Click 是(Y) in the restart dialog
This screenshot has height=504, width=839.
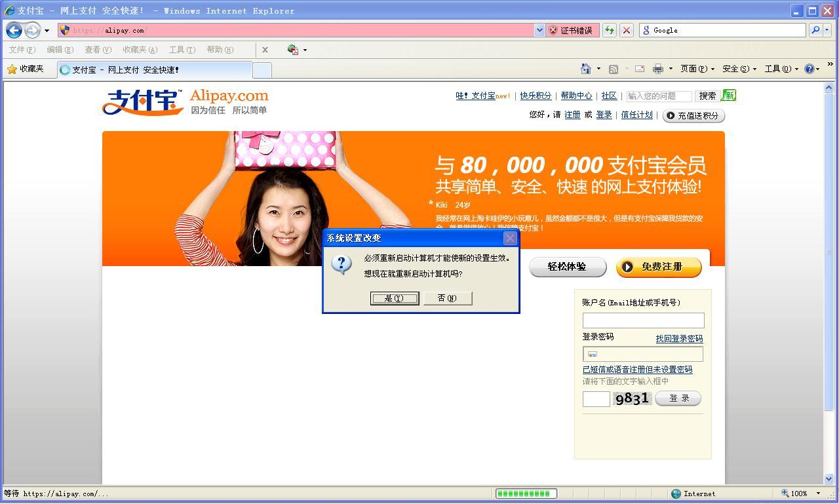tap(395, 298)
